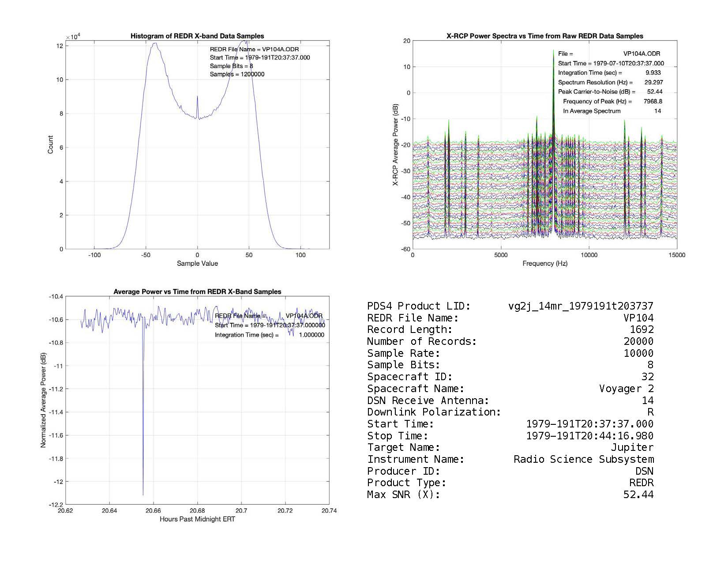Click the 'Normalized Average Power (dB)' axis label
The width and height of the screenshot is (728, 563).
point(43,400)
